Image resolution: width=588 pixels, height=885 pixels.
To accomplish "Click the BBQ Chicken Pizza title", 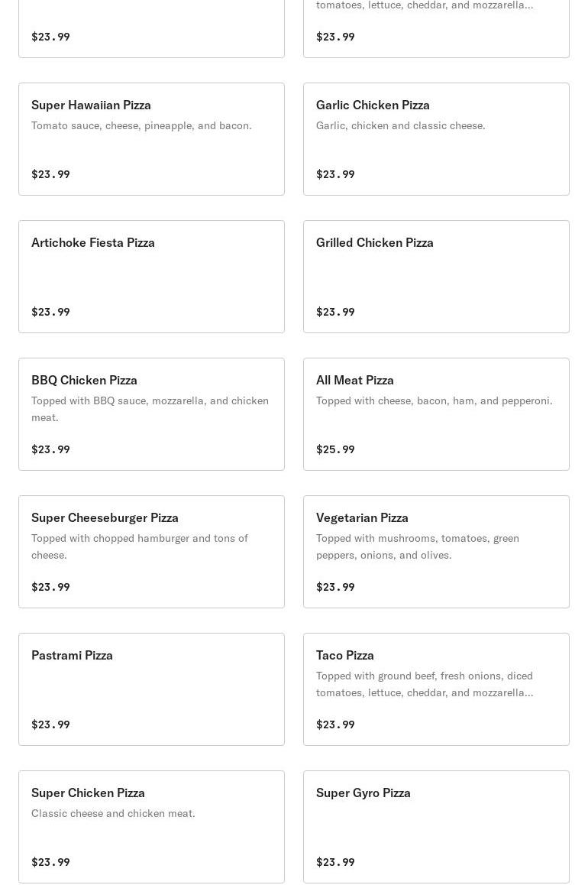I will [84, 380].
